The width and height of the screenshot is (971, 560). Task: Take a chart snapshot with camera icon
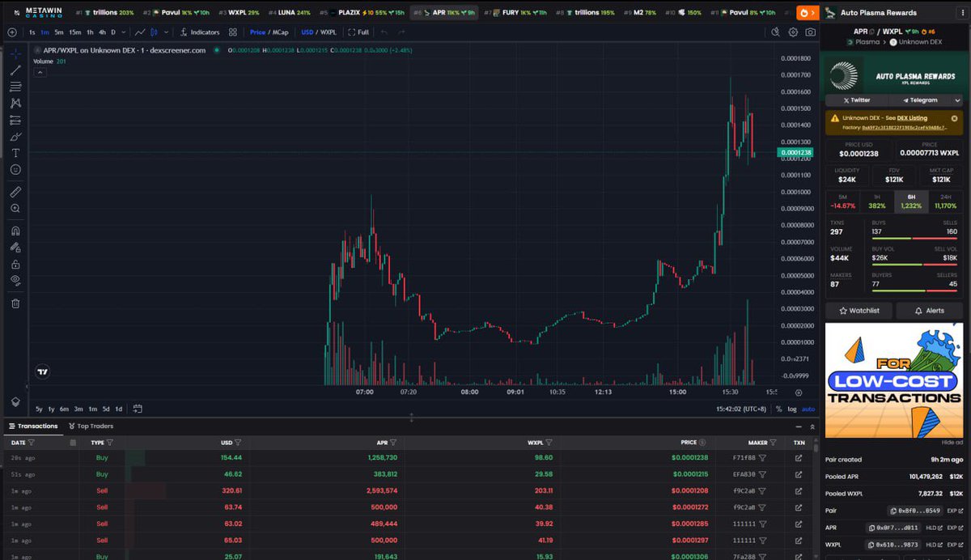coord(810,32)
